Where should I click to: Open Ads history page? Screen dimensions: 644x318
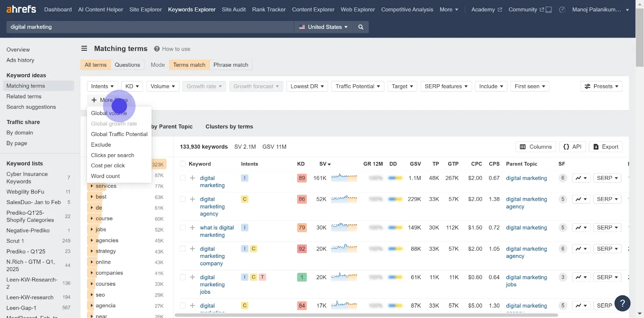20,60
